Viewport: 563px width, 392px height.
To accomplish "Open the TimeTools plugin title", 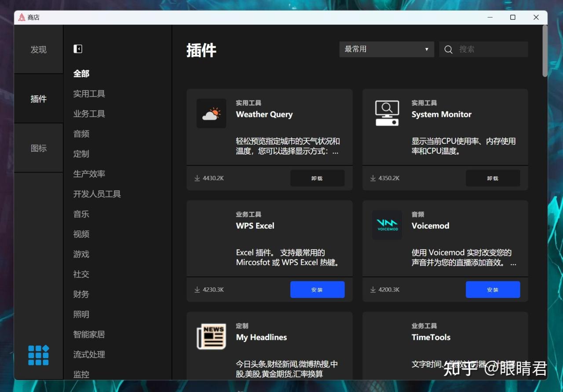I will pyautogui.click(x=431, y=338).
